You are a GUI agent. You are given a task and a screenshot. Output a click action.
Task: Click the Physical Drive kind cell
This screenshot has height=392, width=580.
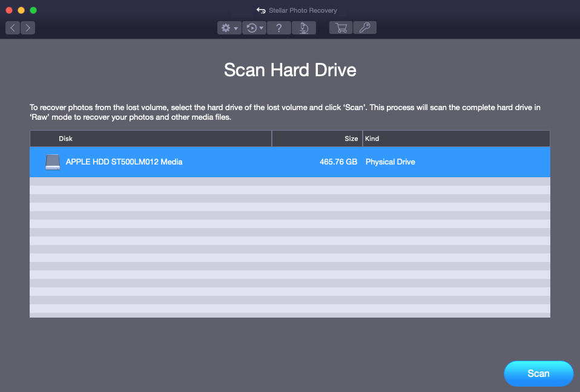click(391, 162)
